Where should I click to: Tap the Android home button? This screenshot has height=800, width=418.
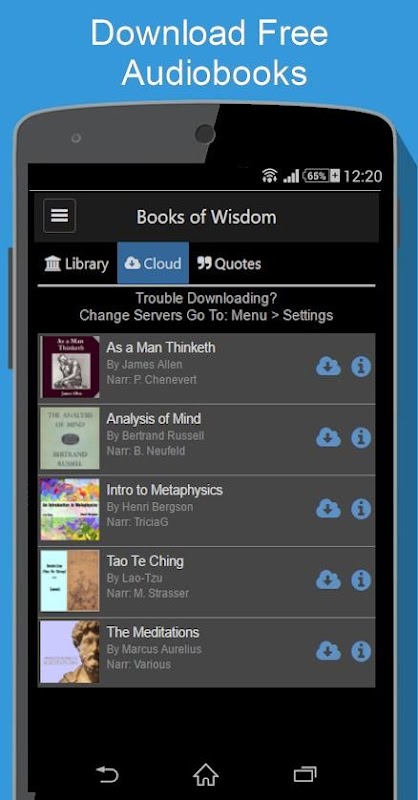206,775
